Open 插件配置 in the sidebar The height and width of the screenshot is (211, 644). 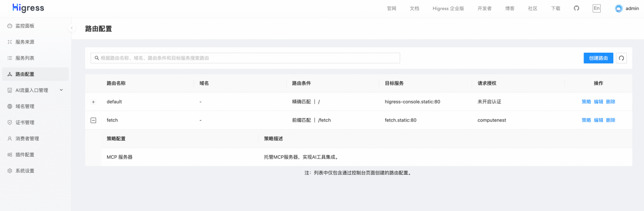25,155
